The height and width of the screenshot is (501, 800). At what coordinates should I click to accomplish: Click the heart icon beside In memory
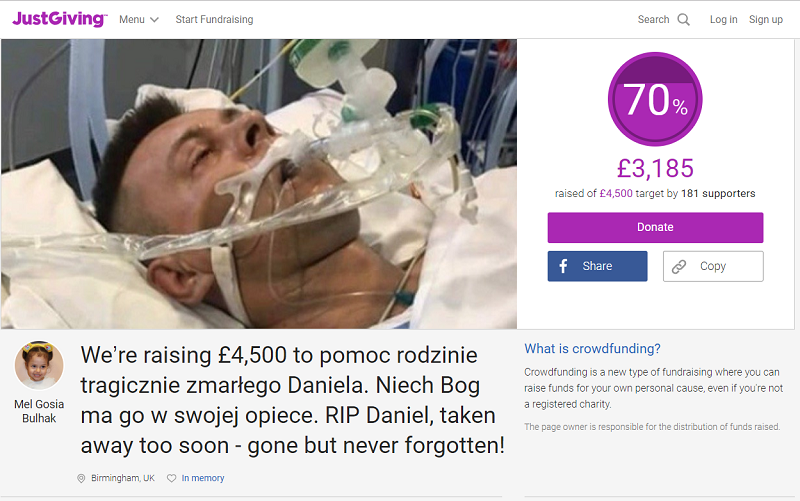tap(171, 478)
